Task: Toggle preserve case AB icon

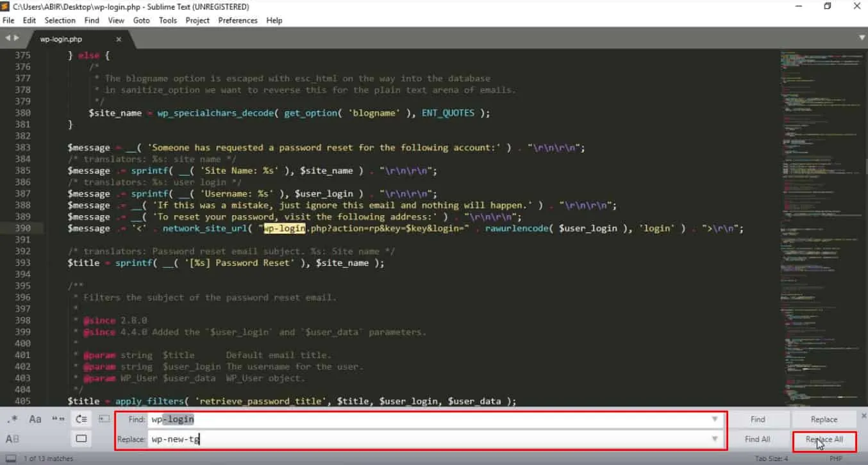Action: (12, 439)
